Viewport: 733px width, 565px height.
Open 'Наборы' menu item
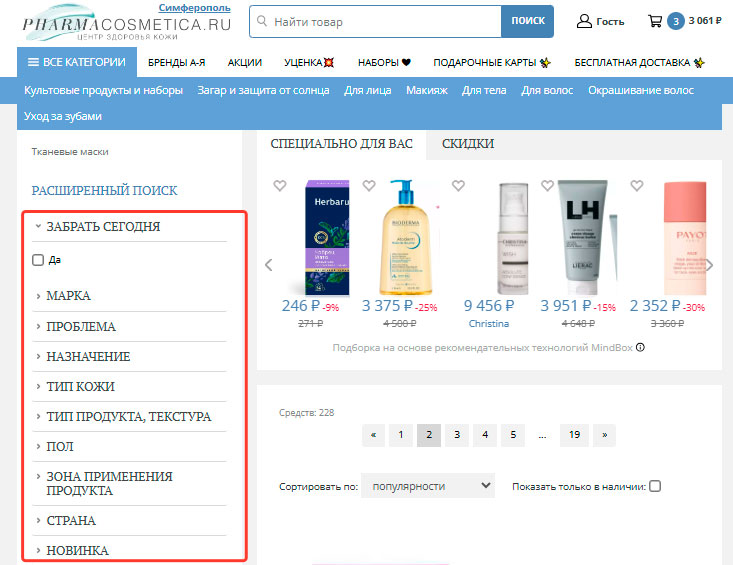click(x=384, y=63)
